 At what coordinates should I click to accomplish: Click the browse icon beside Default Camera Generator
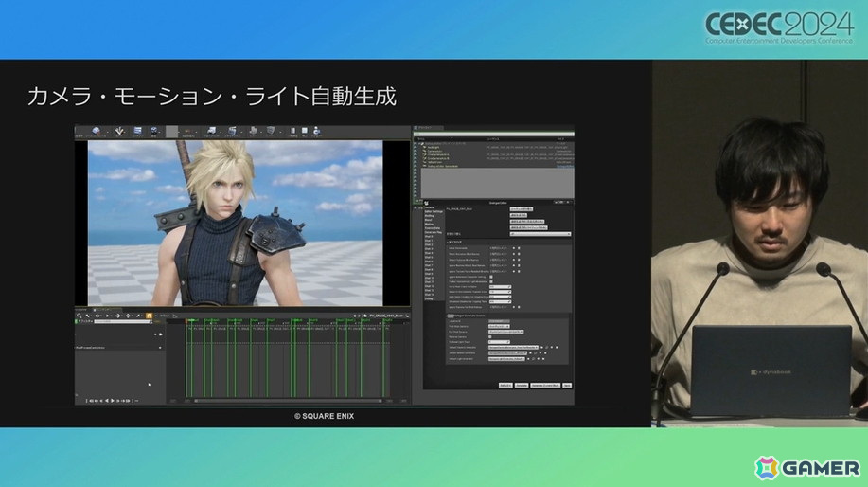click(546, 348)
